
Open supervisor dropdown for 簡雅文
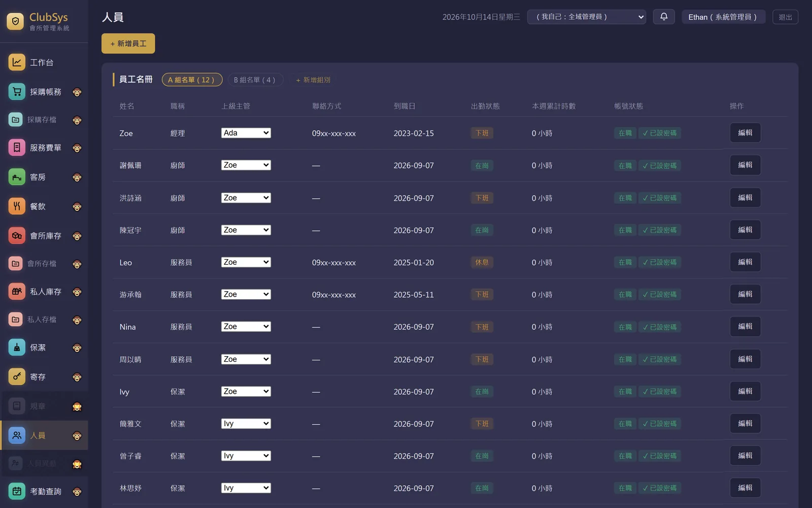(x=246, y=424)
